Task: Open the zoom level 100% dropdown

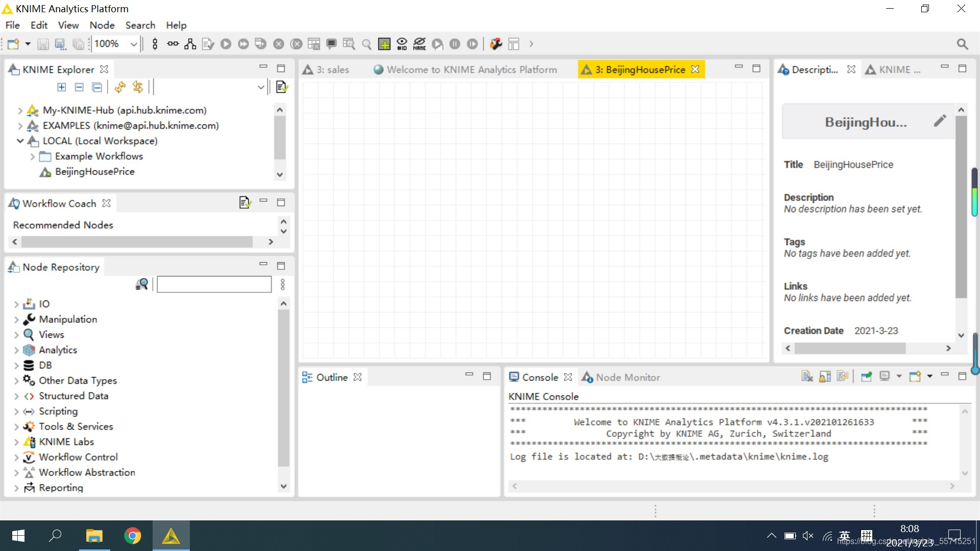Action: pyautogui.click(x=134, y=44)
